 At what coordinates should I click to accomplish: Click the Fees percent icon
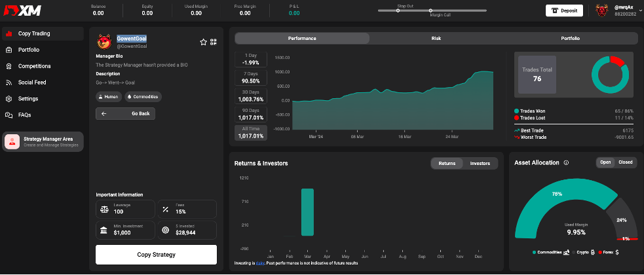[166, 210]
